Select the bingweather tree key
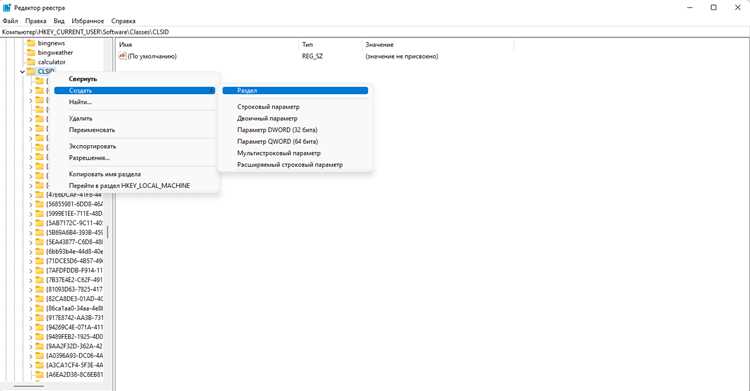Screen dimensions: 750x391 [55, 53]
